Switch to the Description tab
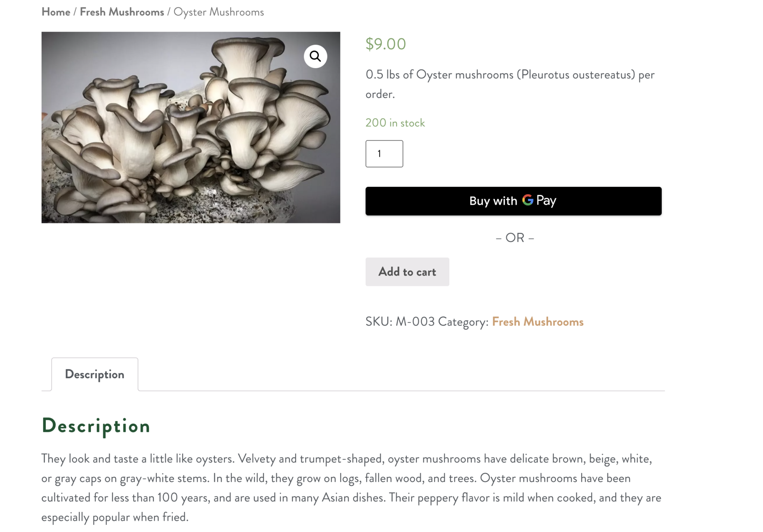Screen dimensions: 763x532 pyautogui.click(x=95, y=374)
